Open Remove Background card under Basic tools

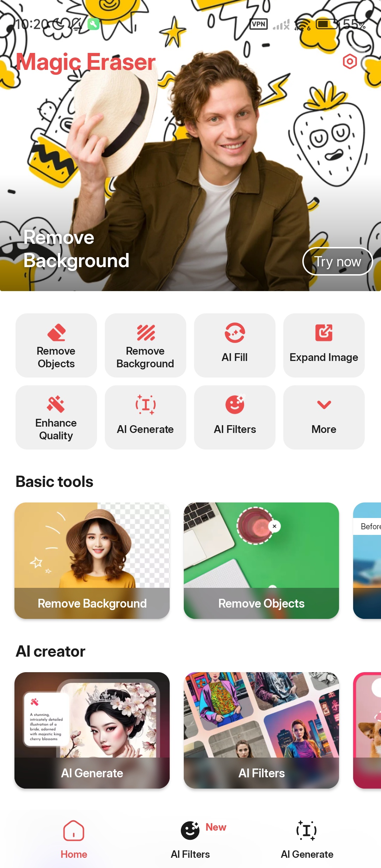(92, 561)
